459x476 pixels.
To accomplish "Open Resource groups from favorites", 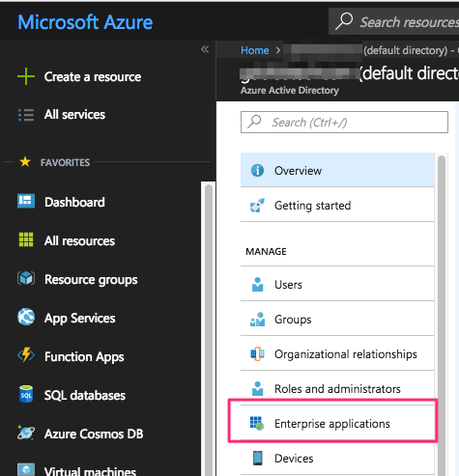I will (91, 280).
